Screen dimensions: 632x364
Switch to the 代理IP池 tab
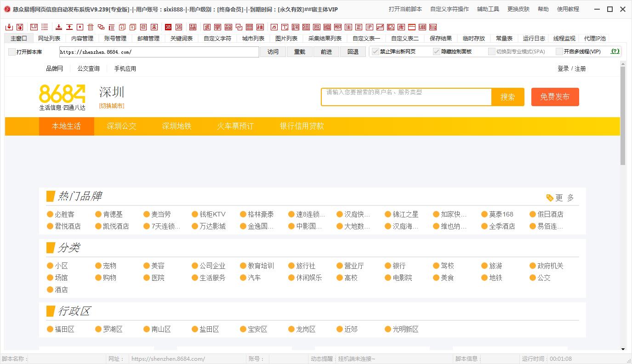click(x=595, y=39)
